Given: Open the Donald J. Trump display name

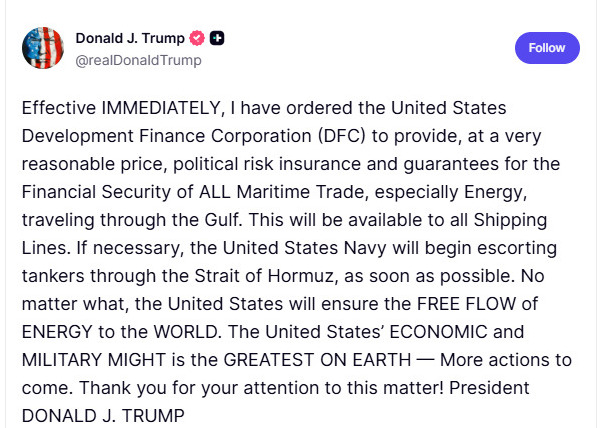Looking at the screenshot, I should pos(130,38).
